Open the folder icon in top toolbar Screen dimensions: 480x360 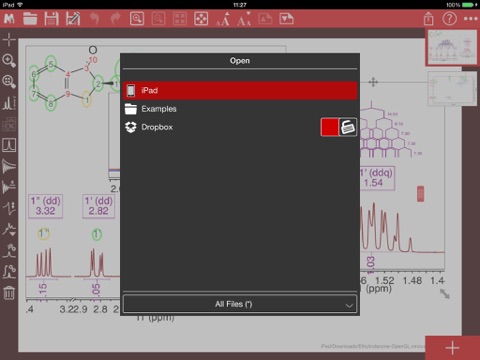tap(30, 19)
